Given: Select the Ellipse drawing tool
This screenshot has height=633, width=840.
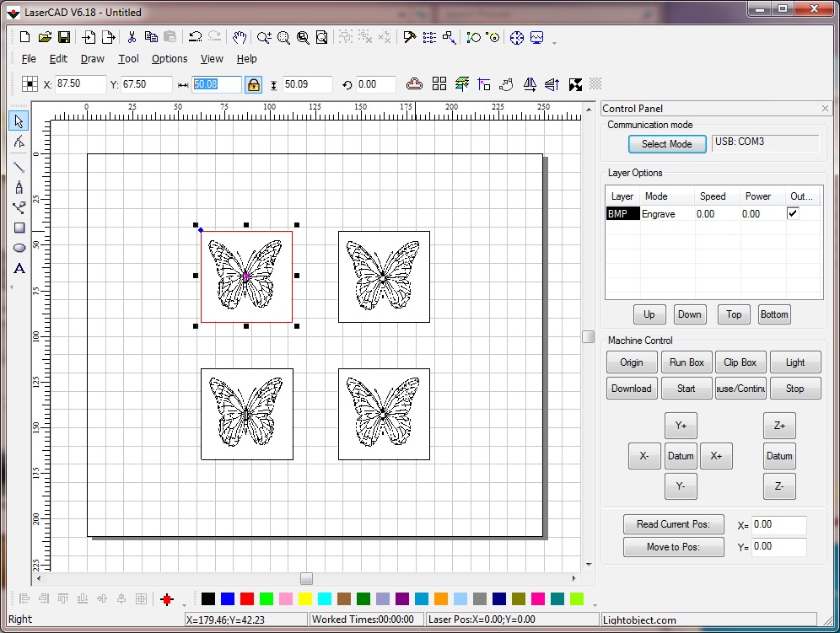Looking at the screenshot, I should point(19,248).
